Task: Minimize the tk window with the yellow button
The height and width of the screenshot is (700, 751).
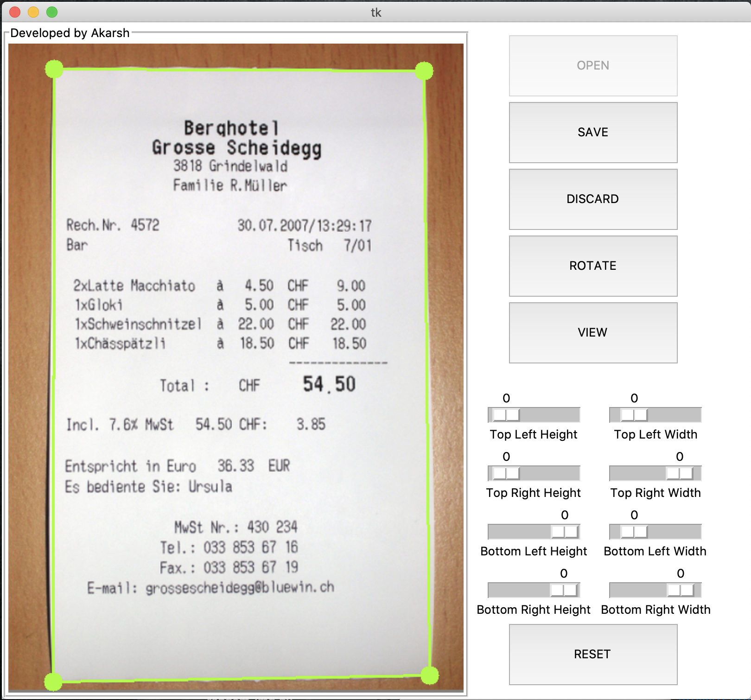Action: click(x=33, y=12)
